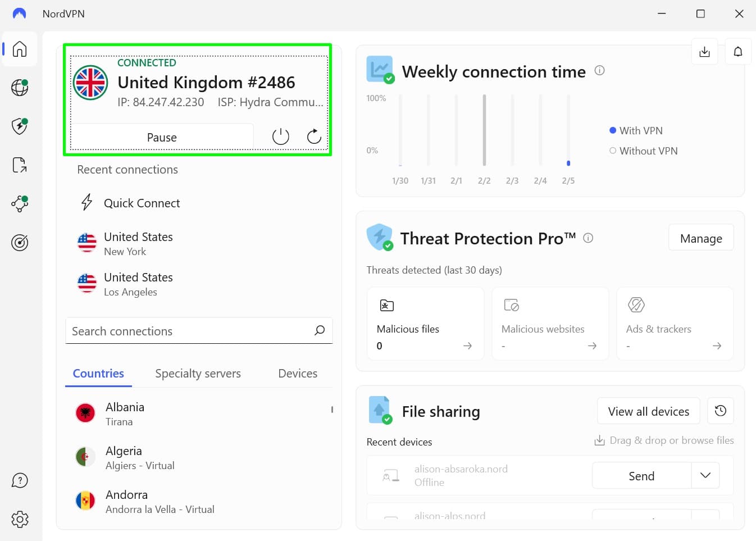Open the arrow on Ads & trackers card
Image resolution: width=756 pixels, height=541 pixels.
[717, 345]
